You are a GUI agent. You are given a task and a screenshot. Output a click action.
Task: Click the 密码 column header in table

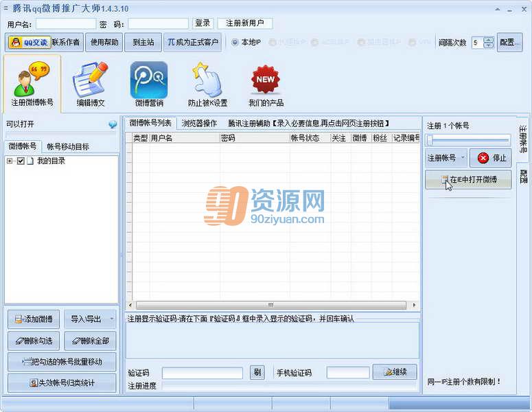click(x=255, y=138)
